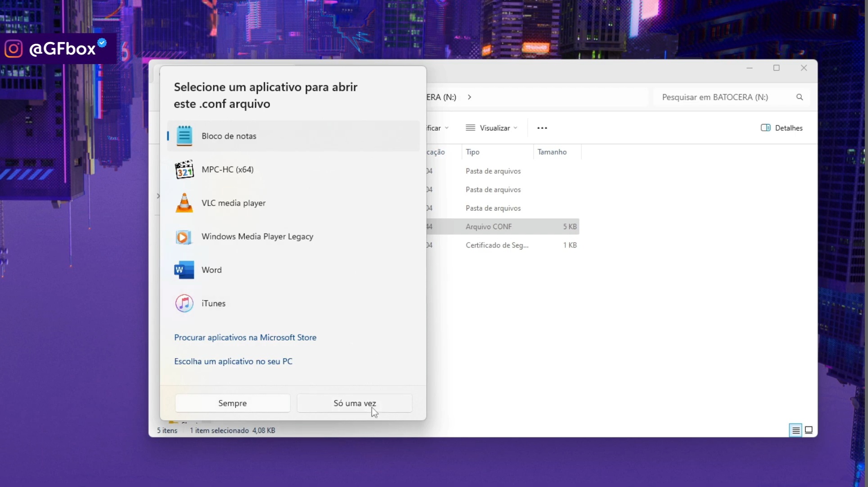868x487 pixels.
Task: Click the Pesquisar em BATOCERA search field
Action: point(721,97)
